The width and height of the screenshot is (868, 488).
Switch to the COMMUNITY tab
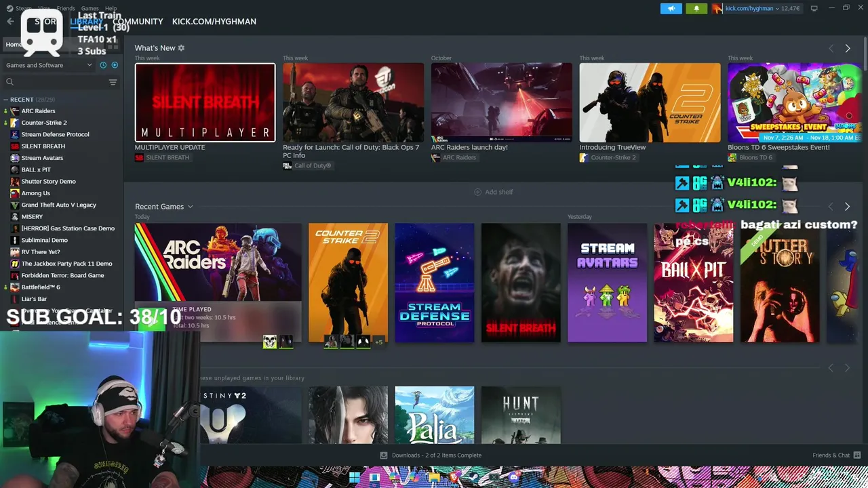(x=138, y=21)
